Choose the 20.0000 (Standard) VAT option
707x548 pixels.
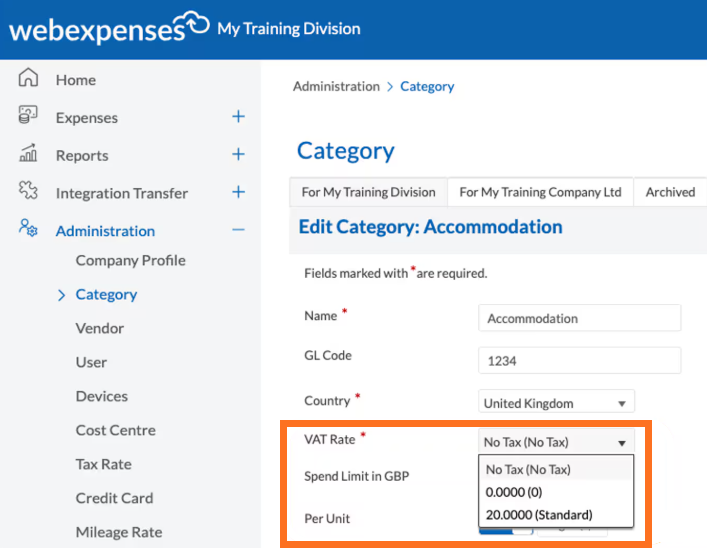pyautogui.click(x=556, y=515)
